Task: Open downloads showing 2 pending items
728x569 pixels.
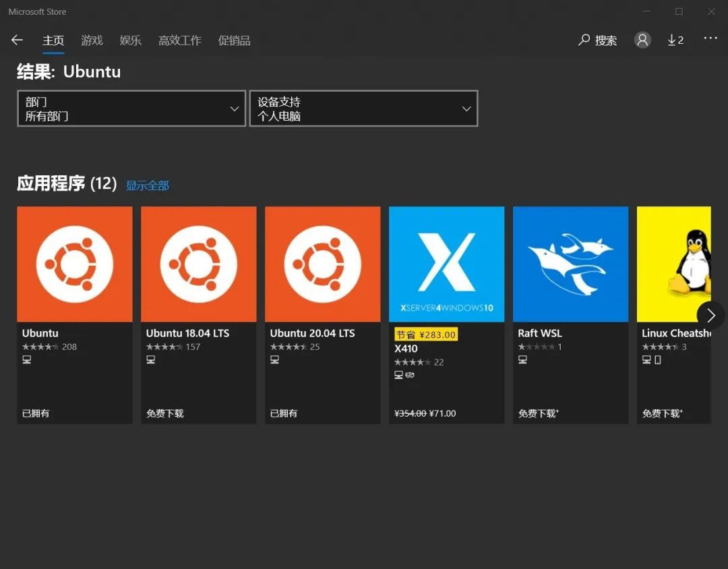Action: (x=675, y=40)
